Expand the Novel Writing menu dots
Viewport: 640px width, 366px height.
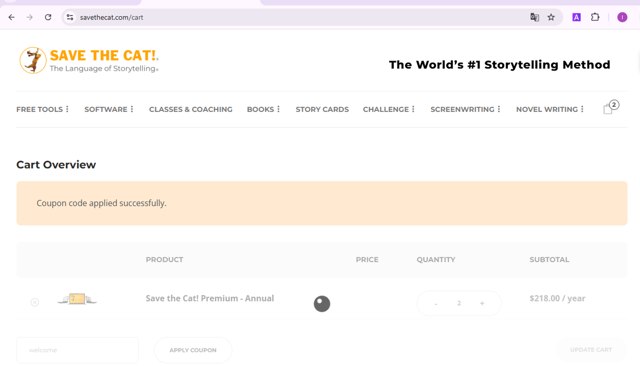582,109
